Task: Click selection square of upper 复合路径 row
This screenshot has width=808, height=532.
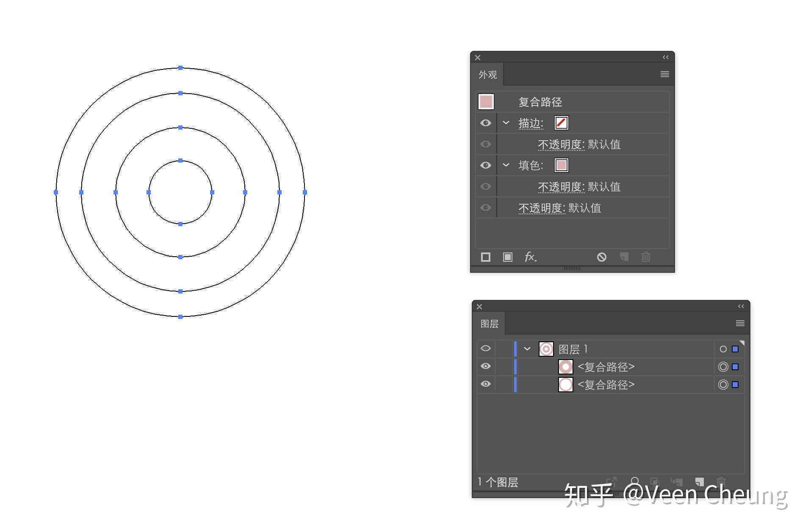Action: click(736, 367)
